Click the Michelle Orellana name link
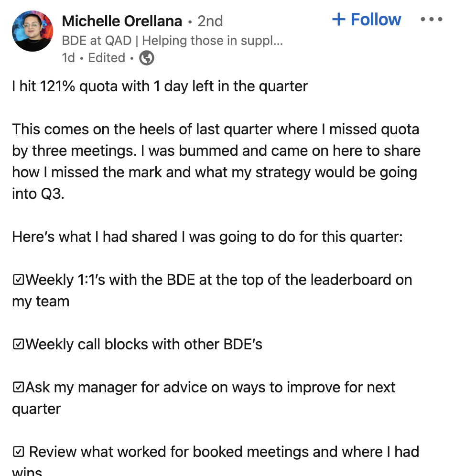Screen dimensions: 454x476 click(x=122, y=21)
